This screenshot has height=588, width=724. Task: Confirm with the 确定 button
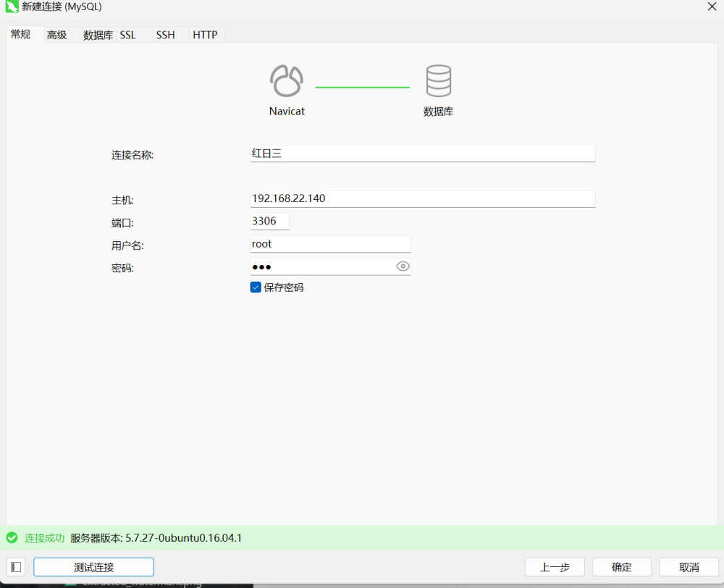click(x=621, y=567)
